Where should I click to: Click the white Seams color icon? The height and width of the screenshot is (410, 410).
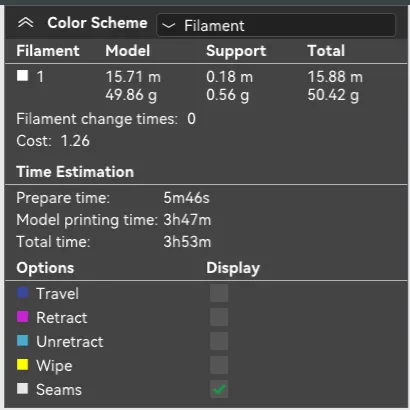(22, 389)
